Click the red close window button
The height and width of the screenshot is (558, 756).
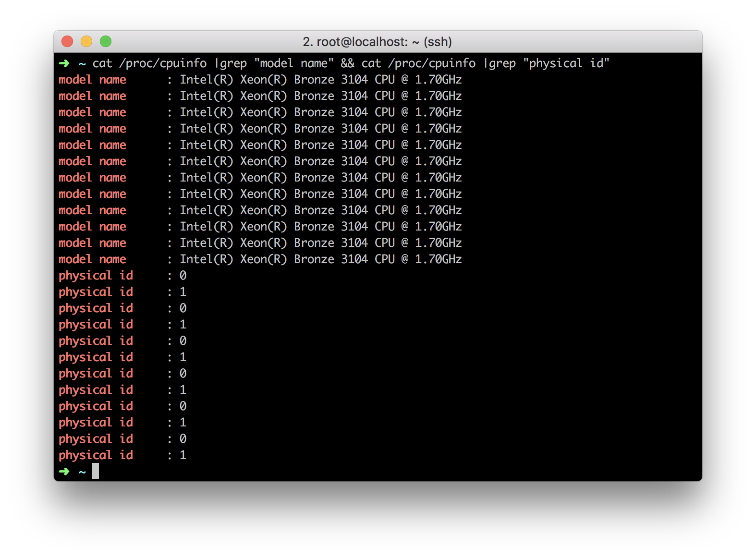pos(67,42)
